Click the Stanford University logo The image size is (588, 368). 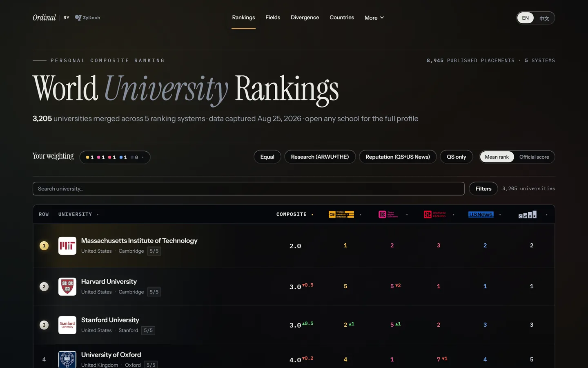click(67, 325)
